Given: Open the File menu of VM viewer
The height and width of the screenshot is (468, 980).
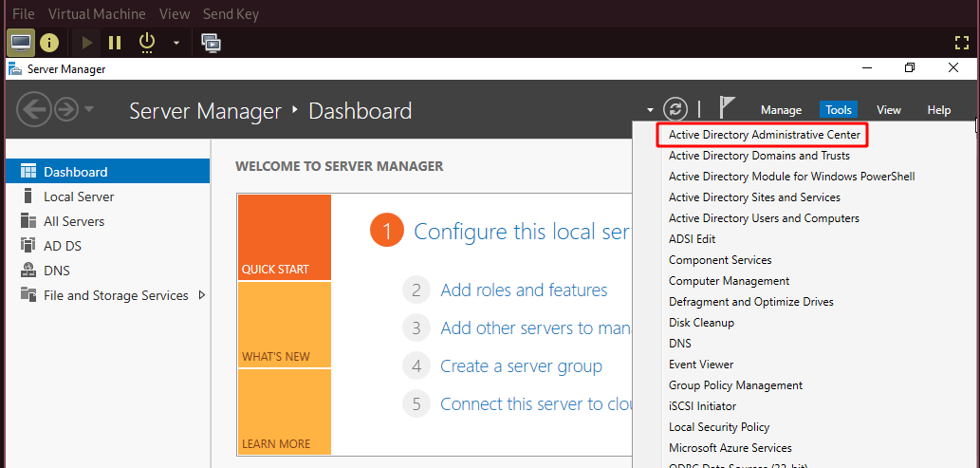Looking at the screenshot, I should [x=24, y=13].
